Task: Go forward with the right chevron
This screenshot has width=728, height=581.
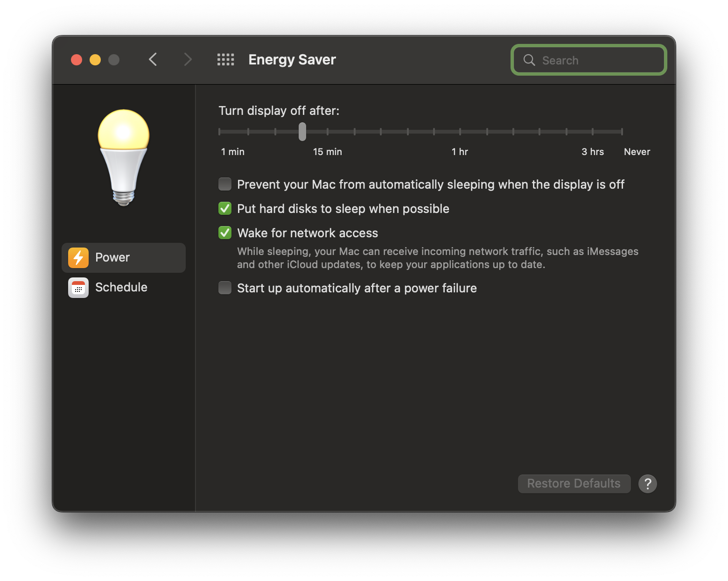Action: point(188,60)
